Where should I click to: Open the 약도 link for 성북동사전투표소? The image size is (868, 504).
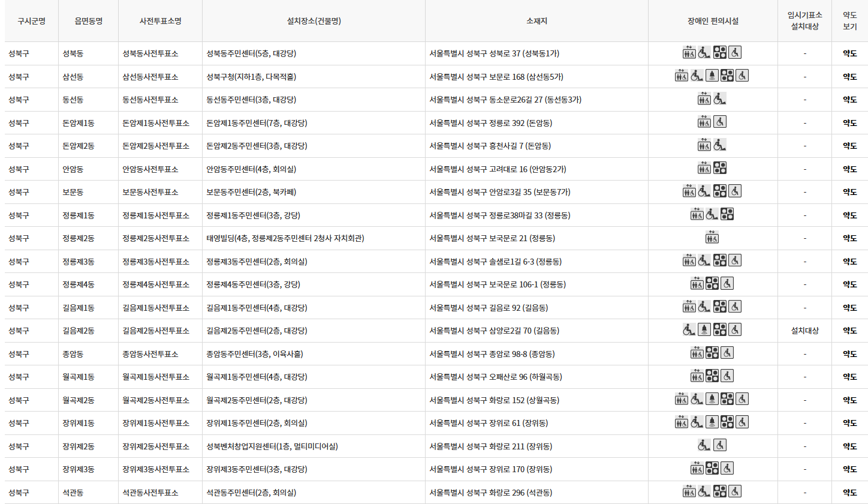tap(851, 52)
